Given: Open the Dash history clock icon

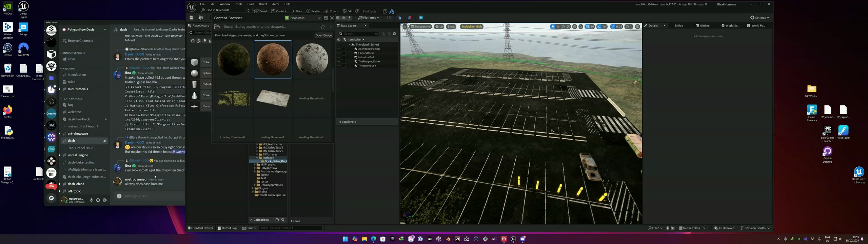Looking at the screenshot, I should tap(357, 11).
